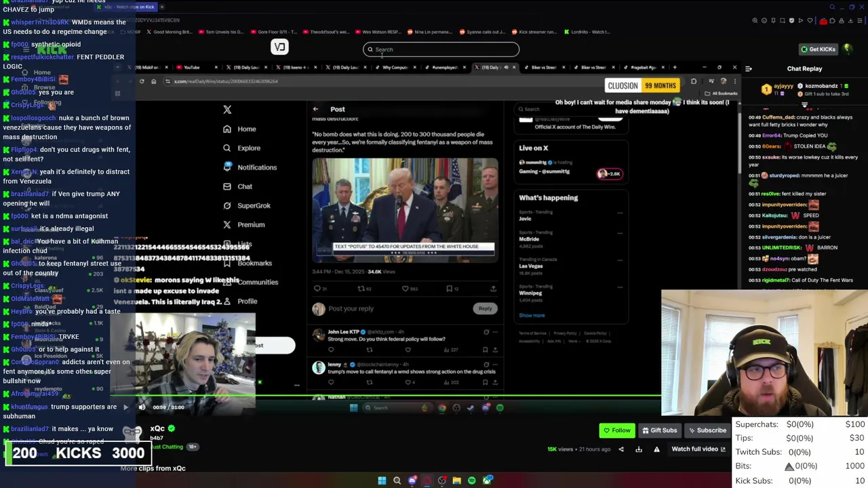Open Explore in the X sidebar
Screen dimensions: 868x488
241,148
